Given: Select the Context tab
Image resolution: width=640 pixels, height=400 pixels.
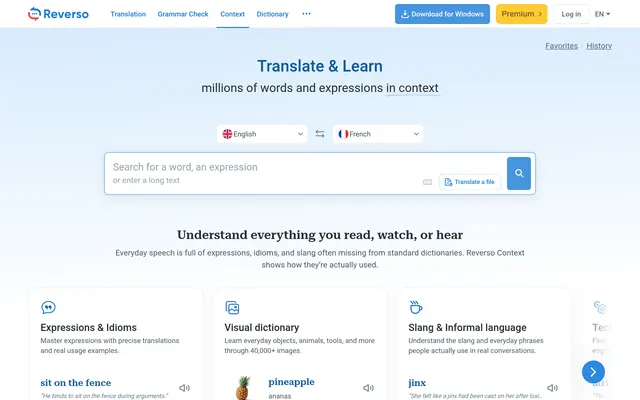Looking at the screenshot, I should tap(232, 14).
